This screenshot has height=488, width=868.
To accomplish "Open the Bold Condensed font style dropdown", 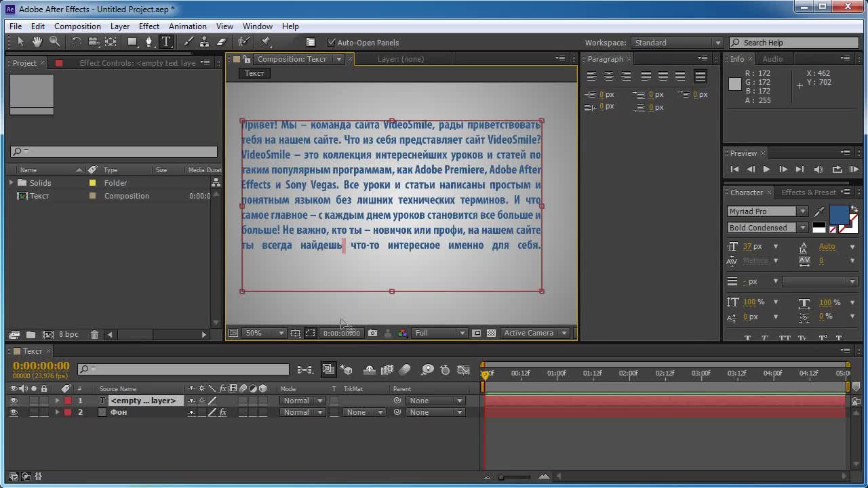I will [768, 228].
